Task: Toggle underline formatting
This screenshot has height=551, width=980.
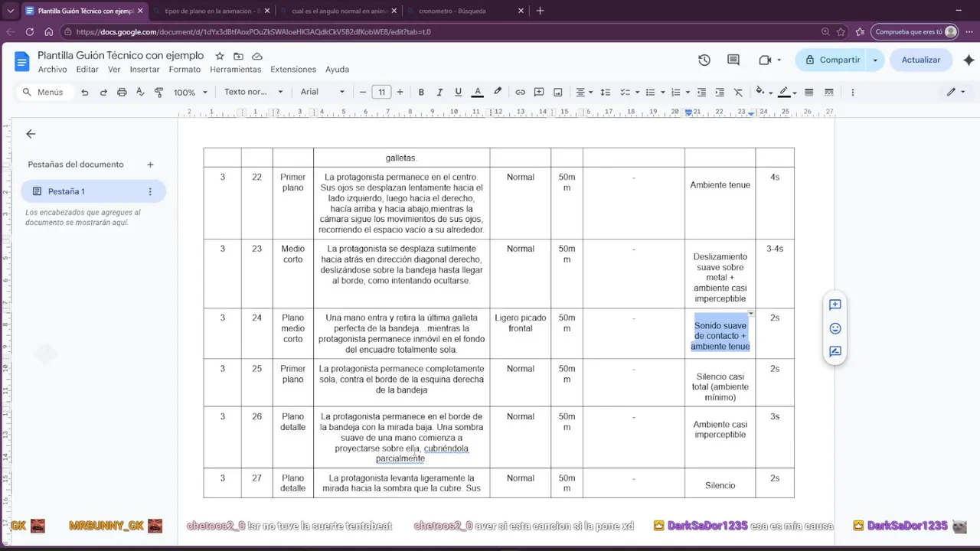Action: [459, 92]
